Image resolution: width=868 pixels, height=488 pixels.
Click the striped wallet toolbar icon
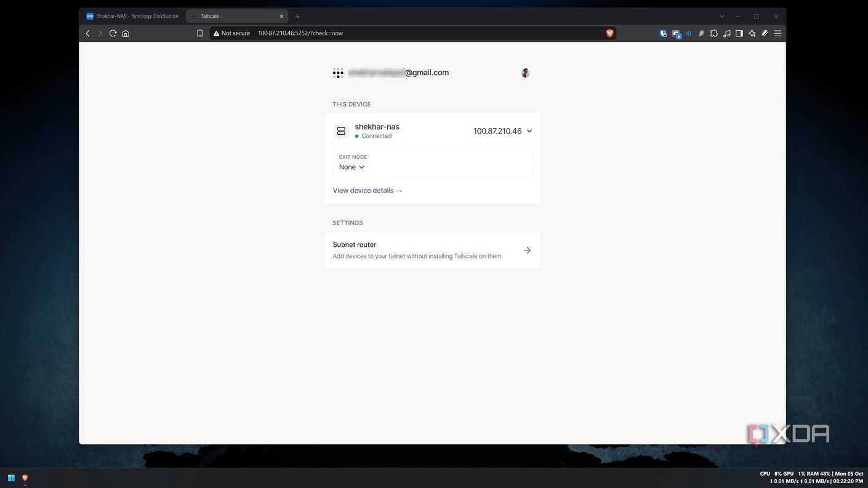[x=765, y=33]
